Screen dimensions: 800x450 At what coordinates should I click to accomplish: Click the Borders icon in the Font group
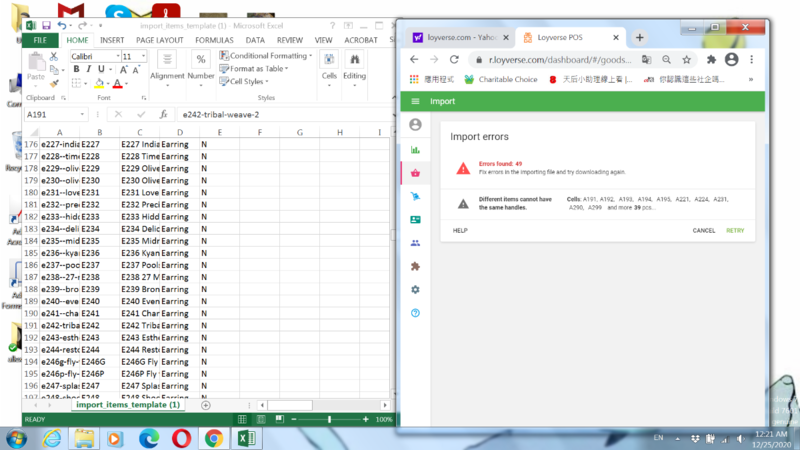(x=76, y=83)
